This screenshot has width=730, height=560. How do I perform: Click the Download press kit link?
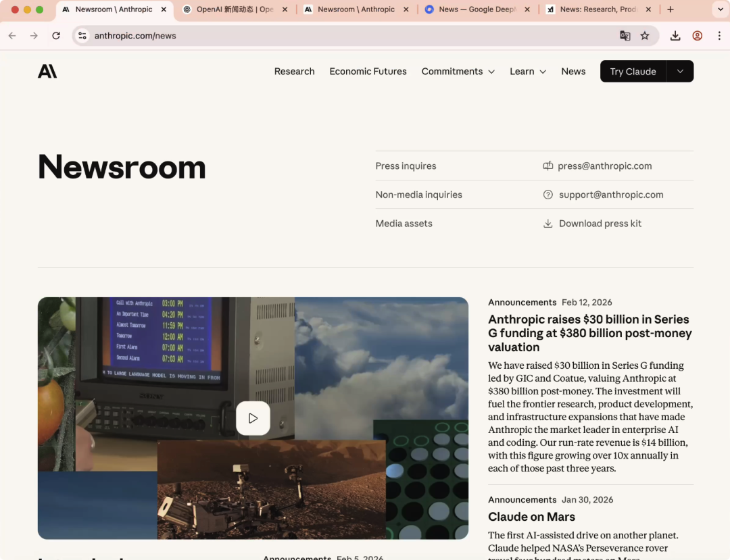click(x=600, y=224)
